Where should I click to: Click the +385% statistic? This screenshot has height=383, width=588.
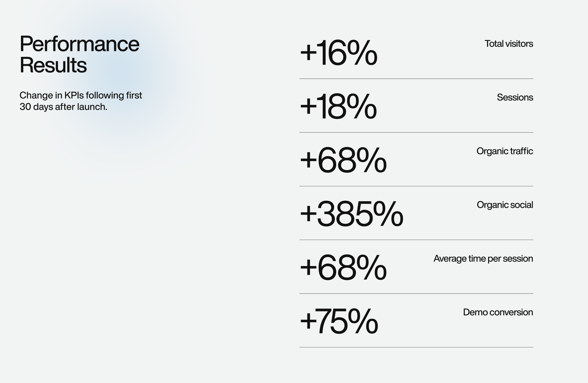click(351, 214)
